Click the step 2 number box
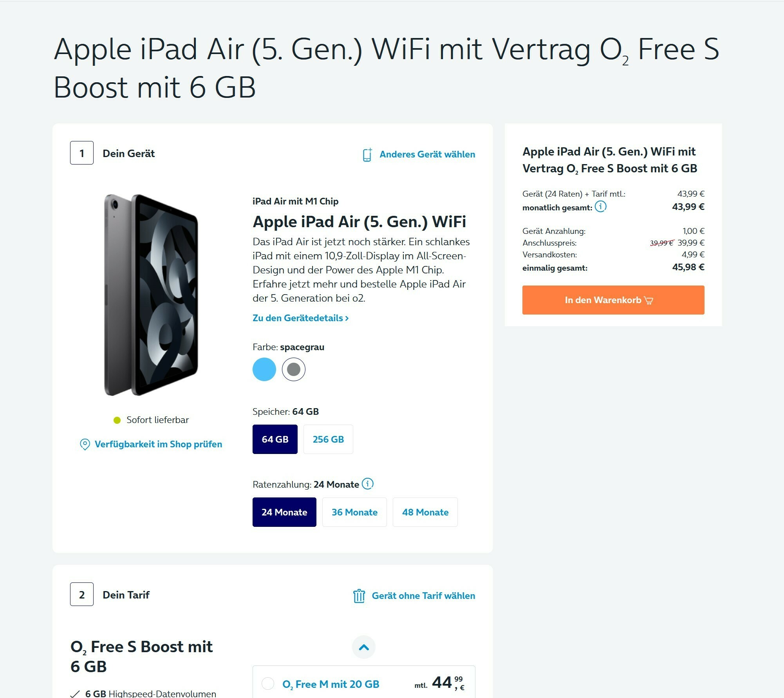The width and height of the screenshot is (784, 698). [x=82, y=594]
